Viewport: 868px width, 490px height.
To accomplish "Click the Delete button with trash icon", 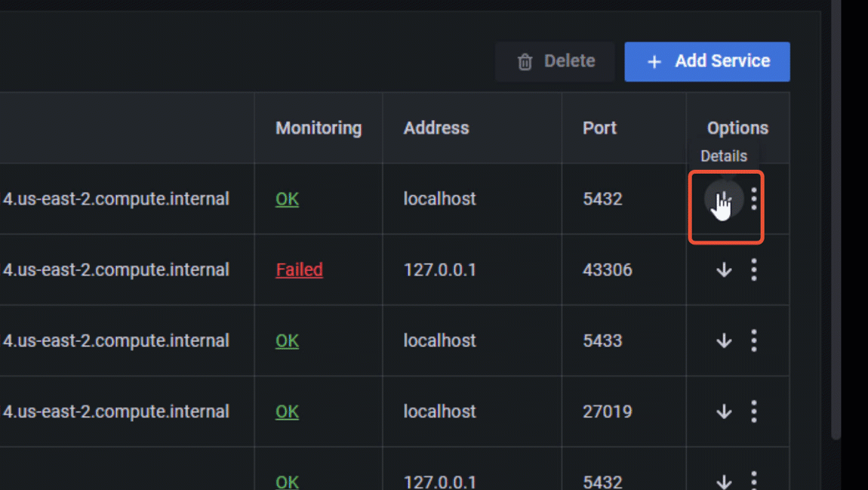I will click(x=555, y=62).
